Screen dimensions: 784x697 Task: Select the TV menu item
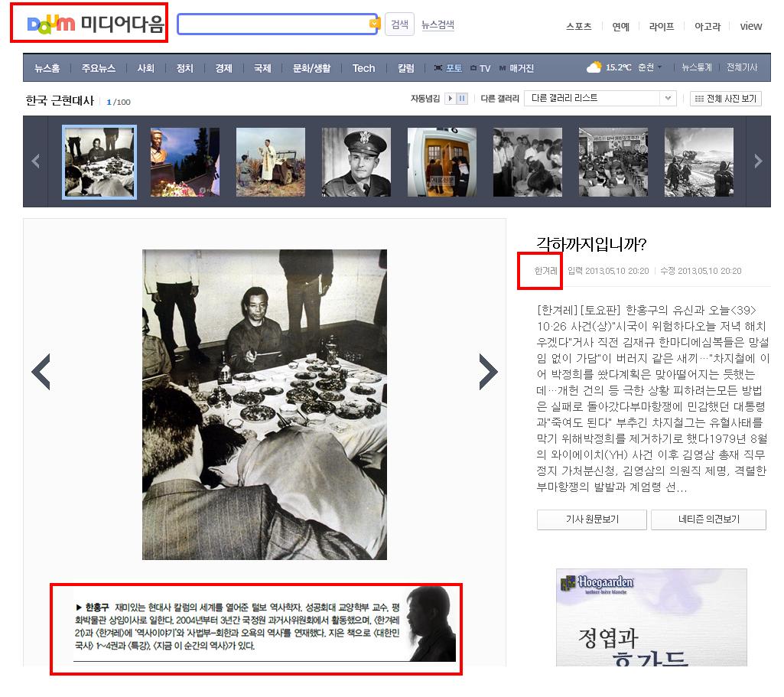click(480, 68)
